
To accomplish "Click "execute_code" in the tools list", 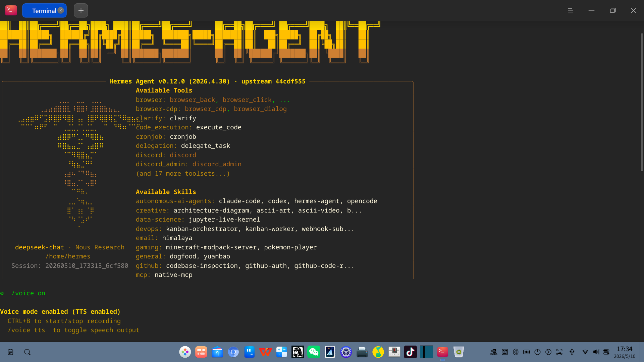I will click(x=219, y=127).
